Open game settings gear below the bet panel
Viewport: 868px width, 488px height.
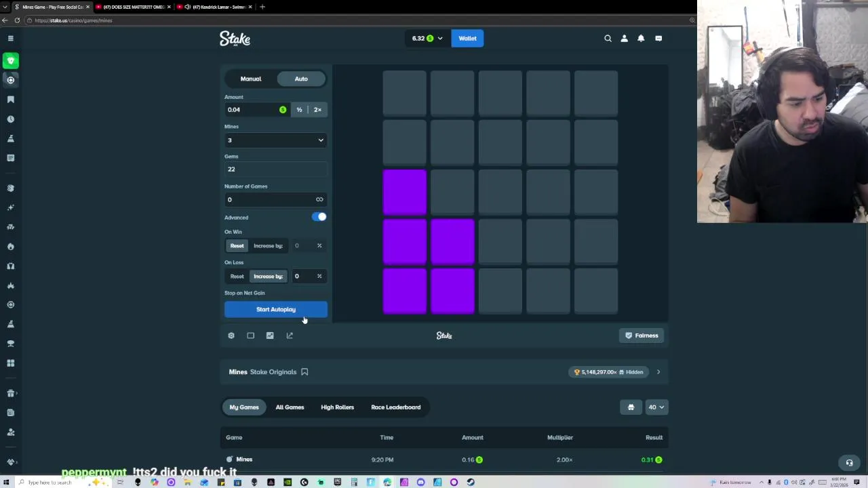[x=231, y=335]
